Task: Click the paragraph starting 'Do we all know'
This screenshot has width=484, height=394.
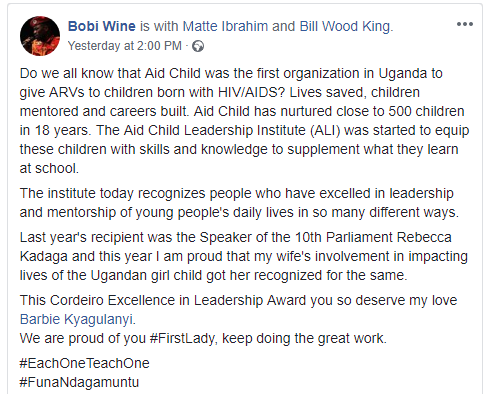Action: (x=244, y=121)
